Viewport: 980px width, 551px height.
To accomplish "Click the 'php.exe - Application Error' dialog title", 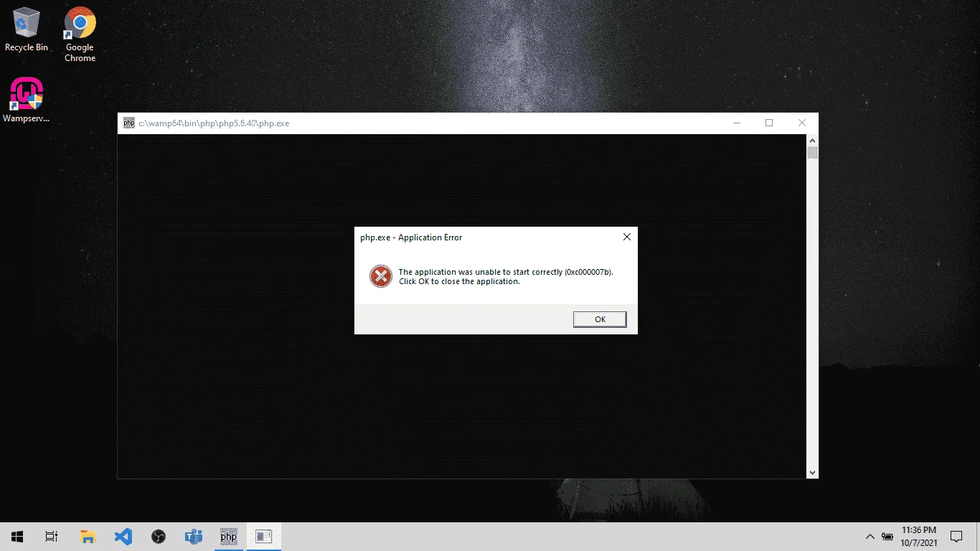I will (x=411, y=237).
